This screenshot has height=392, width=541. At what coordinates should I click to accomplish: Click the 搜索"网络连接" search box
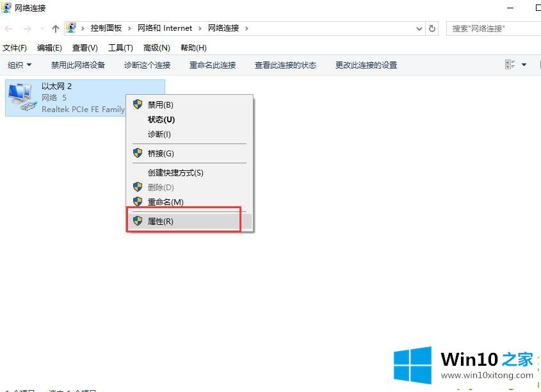[x=493, y=29]
